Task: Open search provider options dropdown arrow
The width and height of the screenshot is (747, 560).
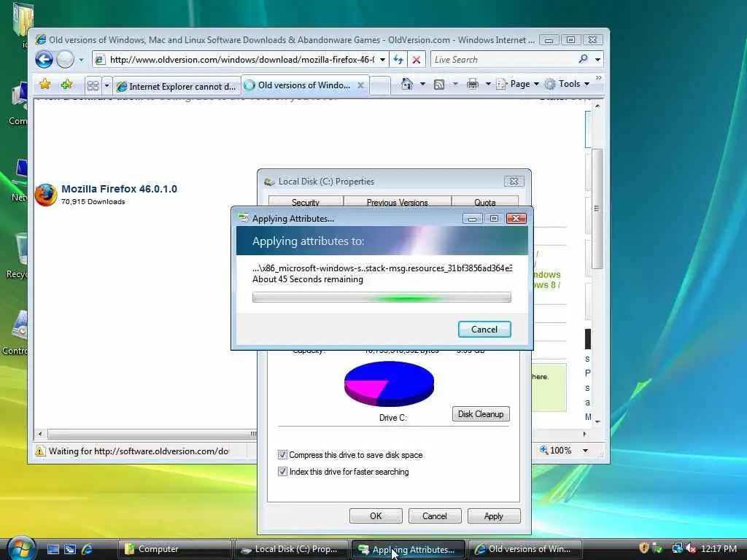Action: 597,60
